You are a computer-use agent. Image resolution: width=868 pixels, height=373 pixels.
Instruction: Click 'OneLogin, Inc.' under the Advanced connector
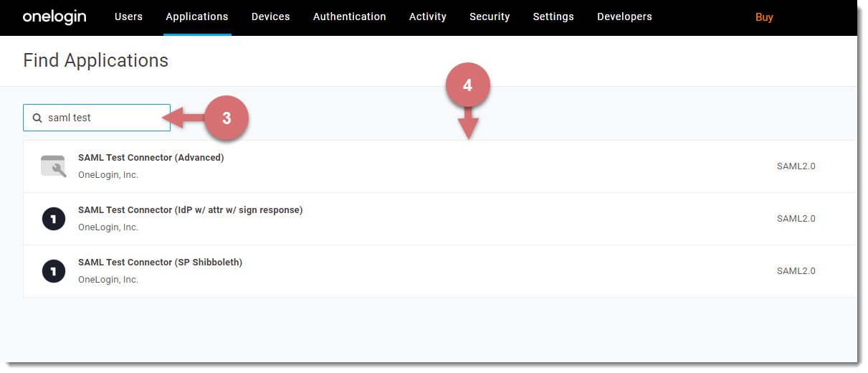(108, 174)
